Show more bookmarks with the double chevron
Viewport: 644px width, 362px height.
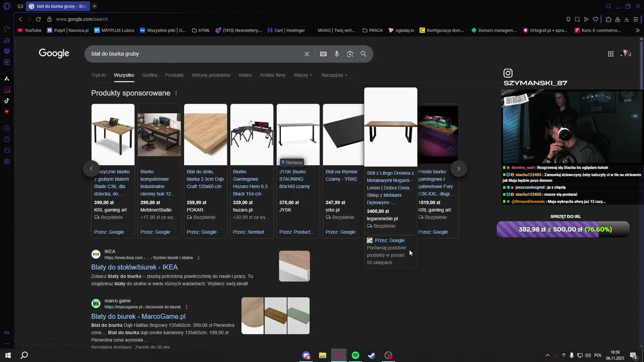[638, 30]
